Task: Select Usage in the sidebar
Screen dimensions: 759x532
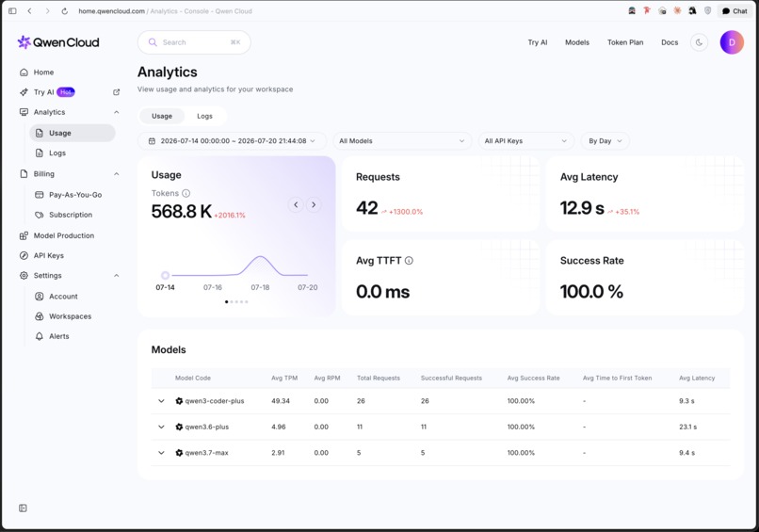Action: click(73, 133)
